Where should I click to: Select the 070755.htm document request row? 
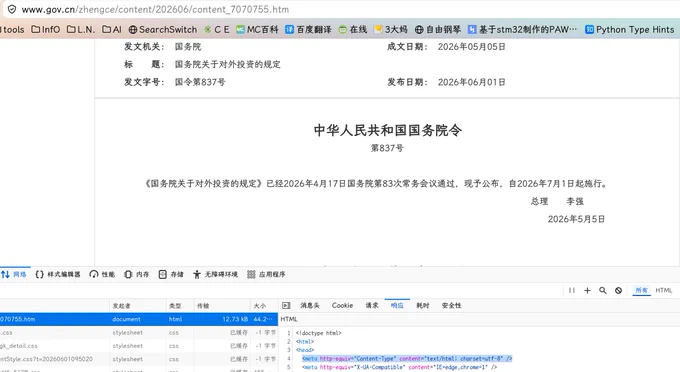pos(139,319)
